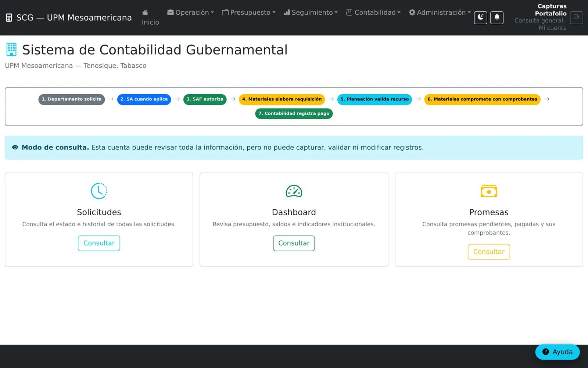588x368 pixels.
Task: Click the question mark icon in the Ayuda button
Action: click(x=546, y=352)
